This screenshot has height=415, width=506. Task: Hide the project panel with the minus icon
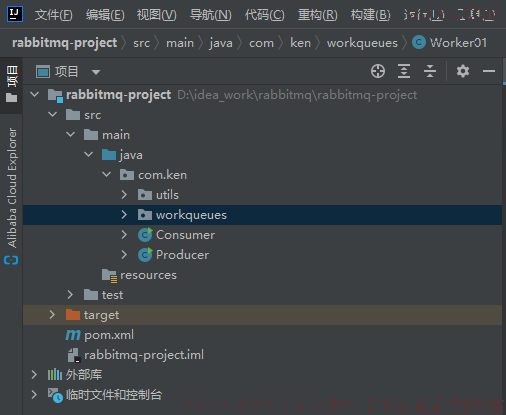coord(489,71)
